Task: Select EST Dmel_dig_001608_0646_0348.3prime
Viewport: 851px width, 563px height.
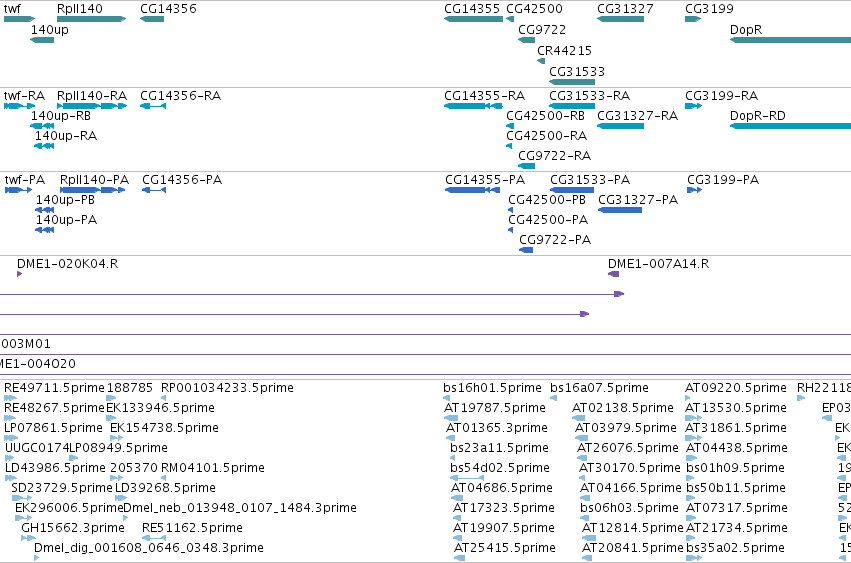Action: tap(149, 548)
